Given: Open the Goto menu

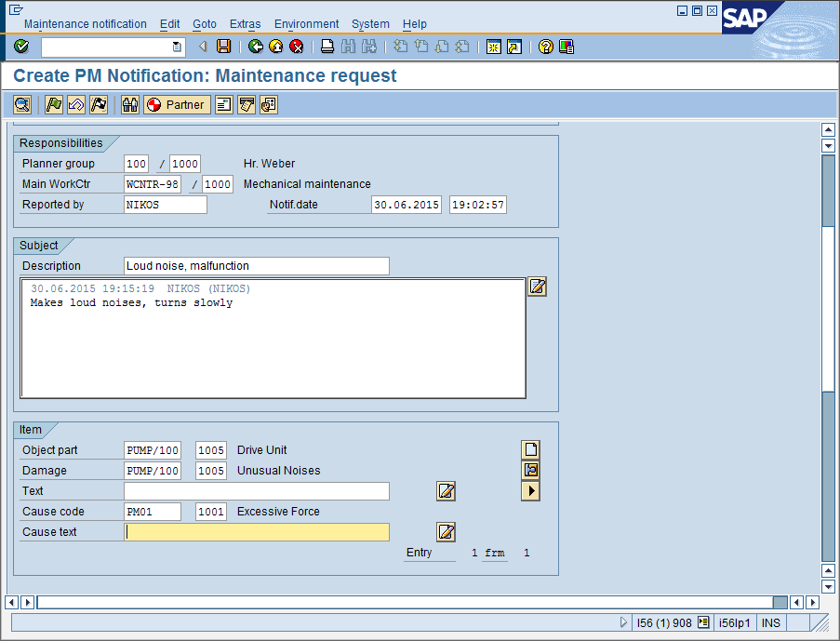Looking at the screenshot, I should tap(205, 24).
